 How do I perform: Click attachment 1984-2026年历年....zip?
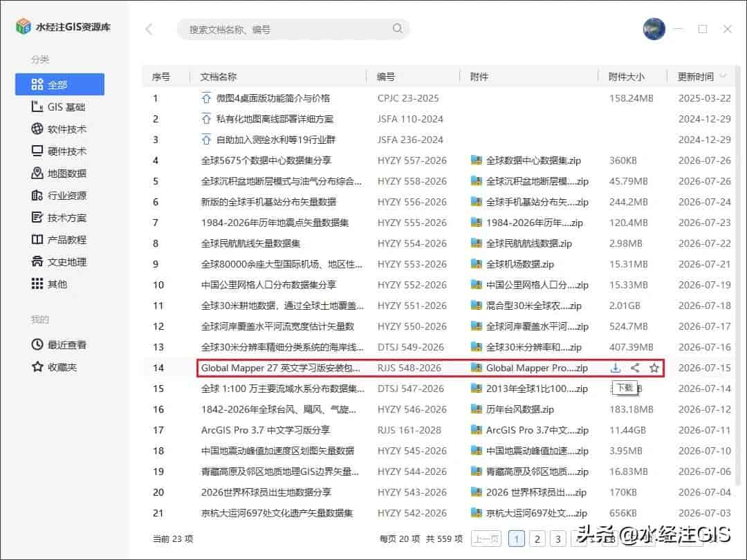coord(534,223)
